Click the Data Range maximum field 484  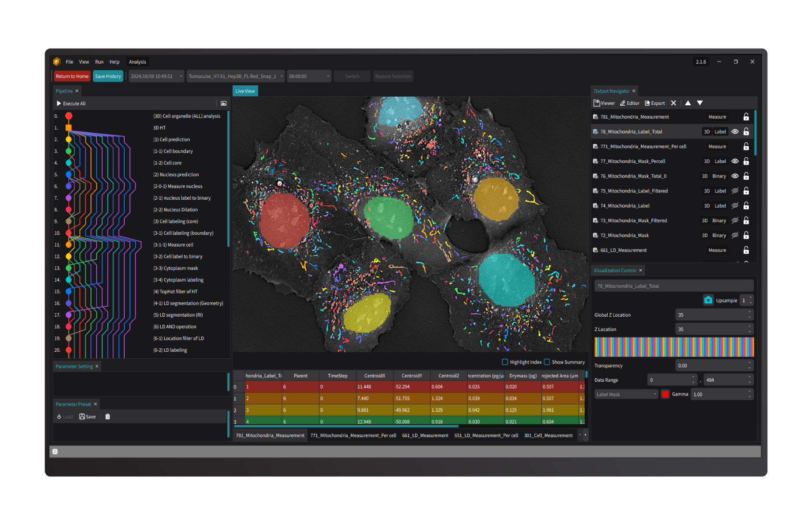pyautogui.click(x=728, y=380)
